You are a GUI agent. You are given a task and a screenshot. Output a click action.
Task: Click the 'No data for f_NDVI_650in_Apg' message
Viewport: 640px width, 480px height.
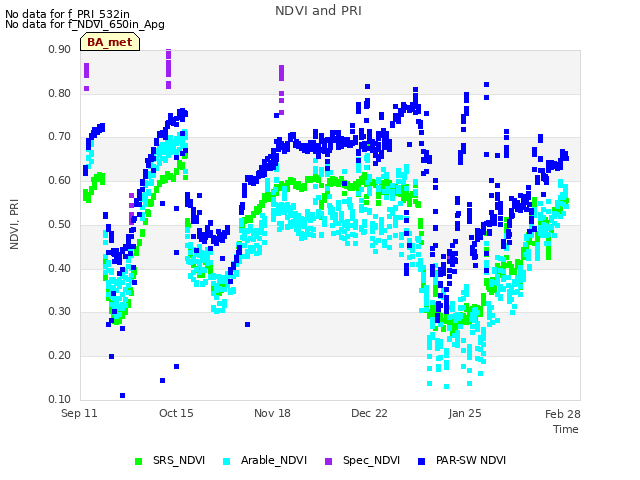pyautogui.click(x=85, y=24)
